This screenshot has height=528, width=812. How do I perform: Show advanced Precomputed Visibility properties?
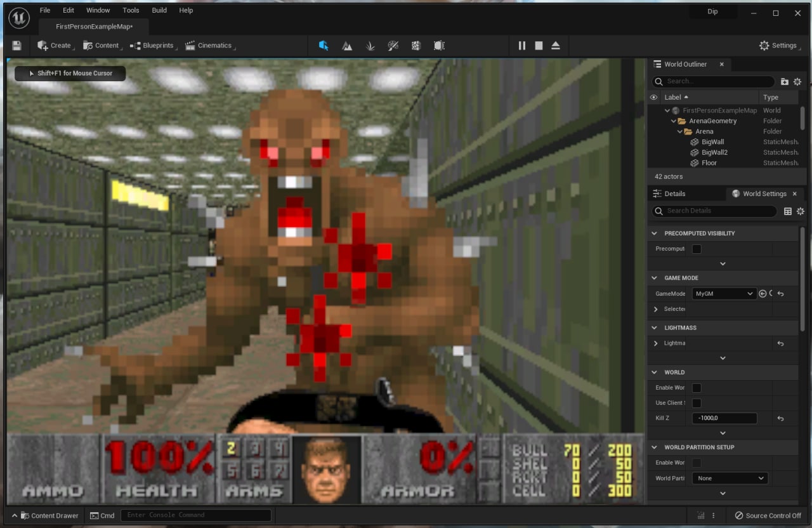pos(723,263)
